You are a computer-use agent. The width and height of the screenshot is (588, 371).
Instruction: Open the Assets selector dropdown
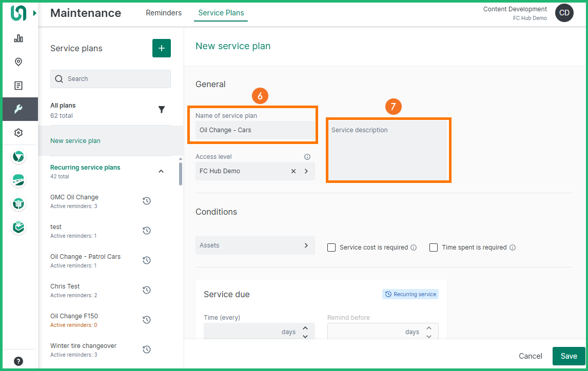pyautogui.click(x=255, y=245)
